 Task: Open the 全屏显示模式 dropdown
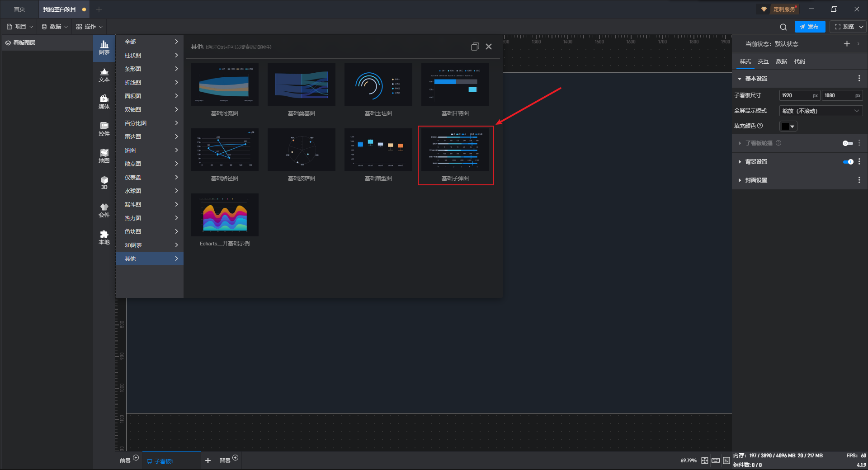pyautogui.click(x=821, y=111)
